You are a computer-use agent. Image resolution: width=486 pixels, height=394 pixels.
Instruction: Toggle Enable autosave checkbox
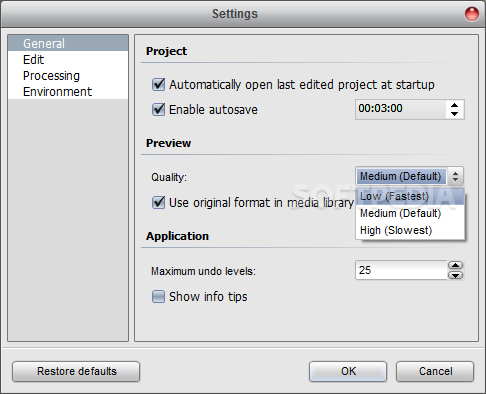pos(158,110)
